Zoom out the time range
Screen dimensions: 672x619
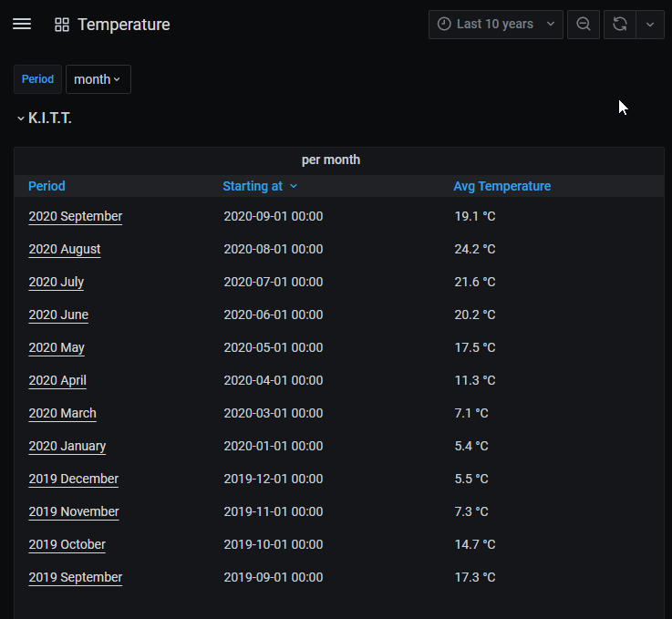pyautogui.click(x=584, y=25)
